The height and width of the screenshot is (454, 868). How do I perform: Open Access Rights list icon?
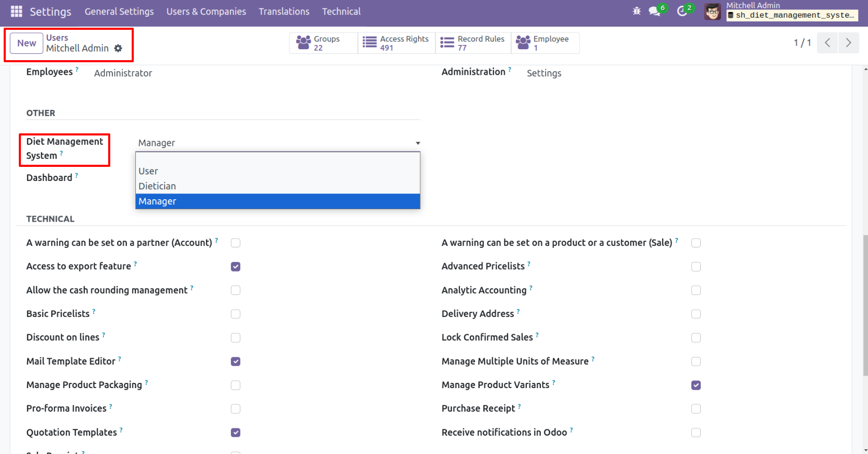369,43
